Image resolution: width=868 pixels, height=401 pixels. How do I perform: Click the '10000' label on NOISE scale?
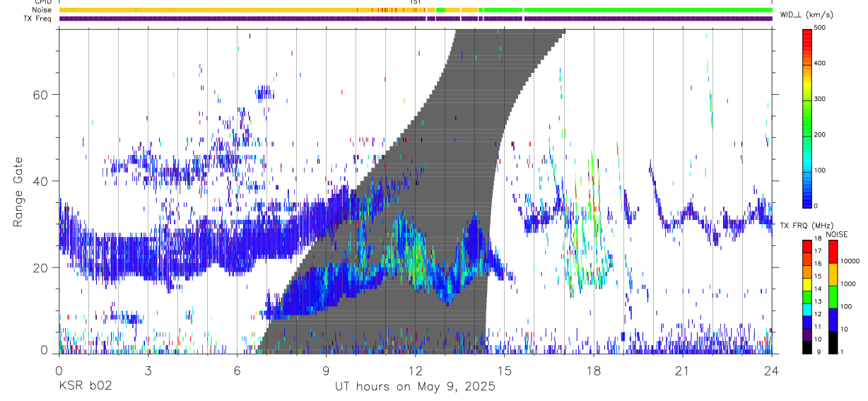(x=850, y=262)
